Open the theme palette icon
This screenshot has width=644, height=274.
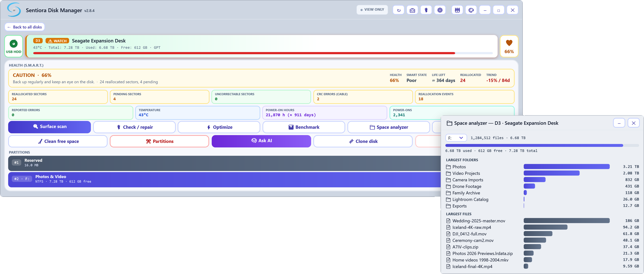click(471, 10)
